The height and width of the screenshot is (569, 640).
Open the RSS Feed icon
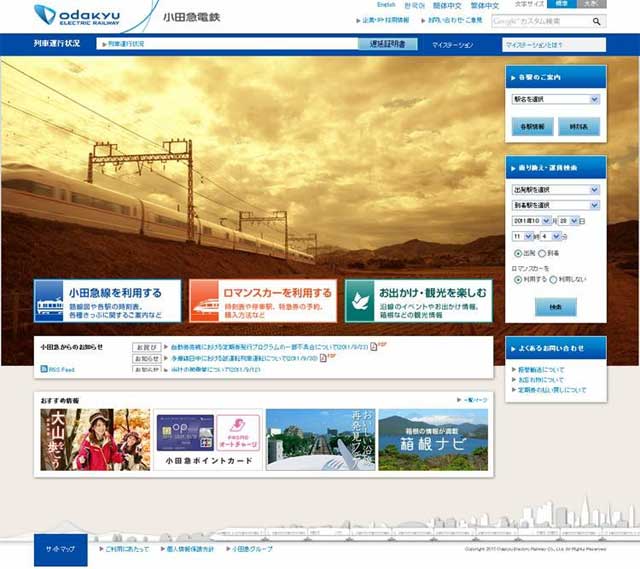coord(43,369)
